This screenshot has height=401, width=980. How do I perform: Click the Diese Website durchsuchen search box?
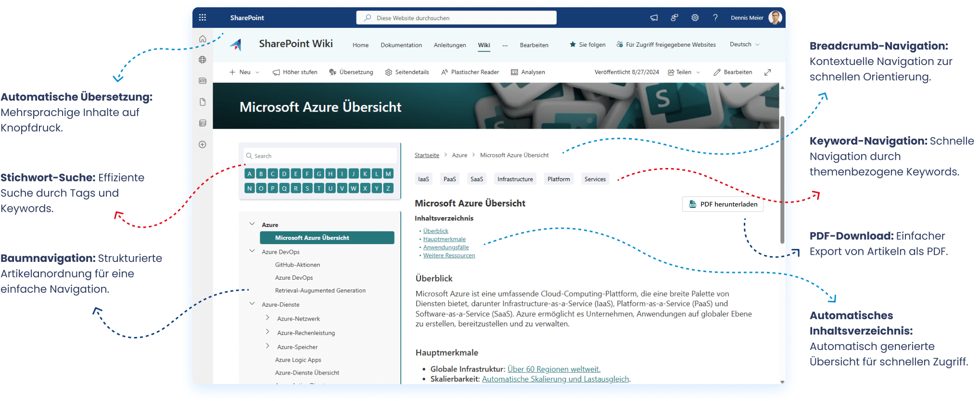click(x=456, y=18)
